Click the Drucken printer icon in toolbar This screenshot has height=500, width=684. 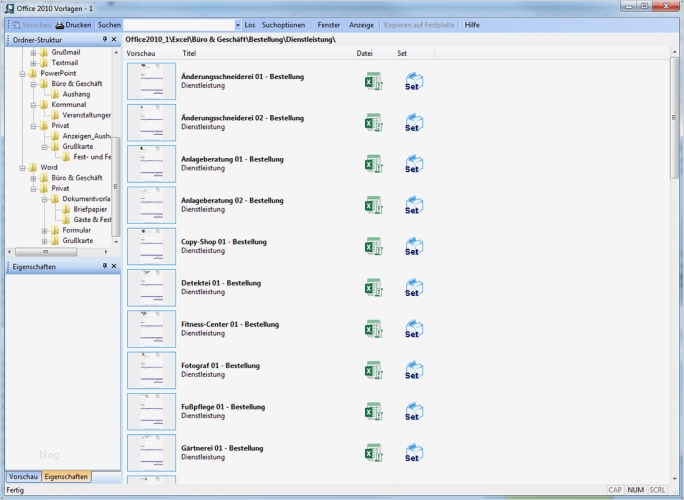[60, 24]
